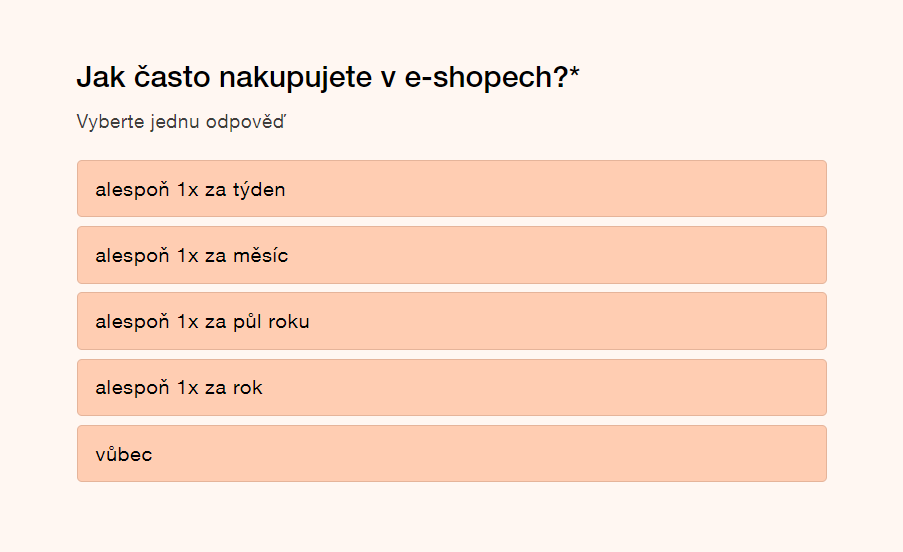Answer that you shop at least monthly
The image size is (903, 552).
[x=451, y=255]
